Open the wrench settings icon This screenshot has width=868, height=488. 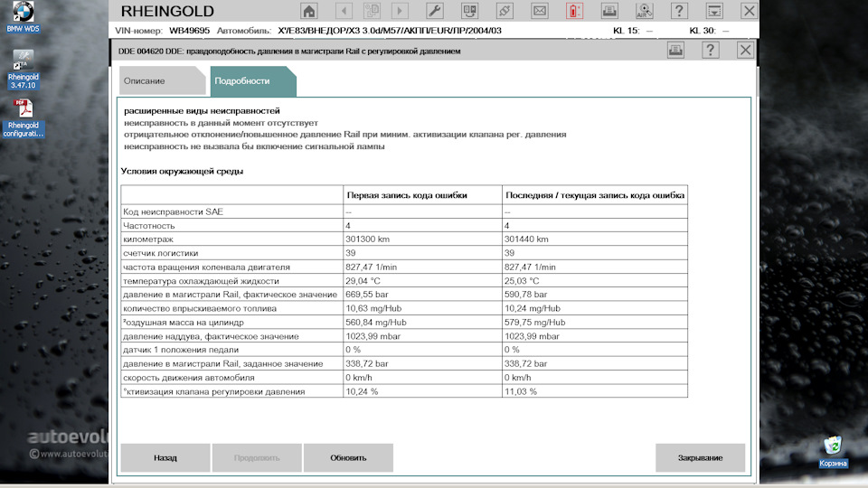(x=435, y=11)
